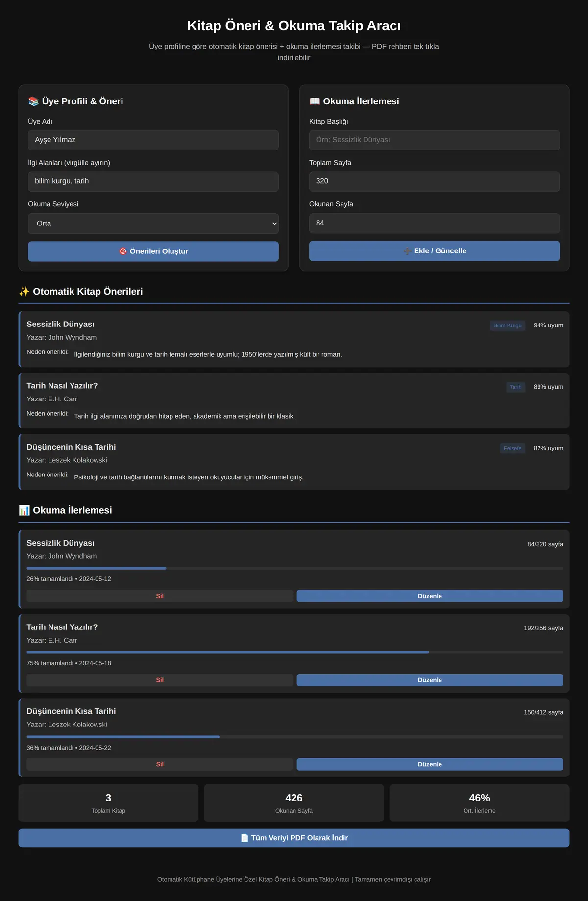588x901 pixels.
Task: Click the recommendation author Yazar: E.H. Carr
Action: point(52,400)
